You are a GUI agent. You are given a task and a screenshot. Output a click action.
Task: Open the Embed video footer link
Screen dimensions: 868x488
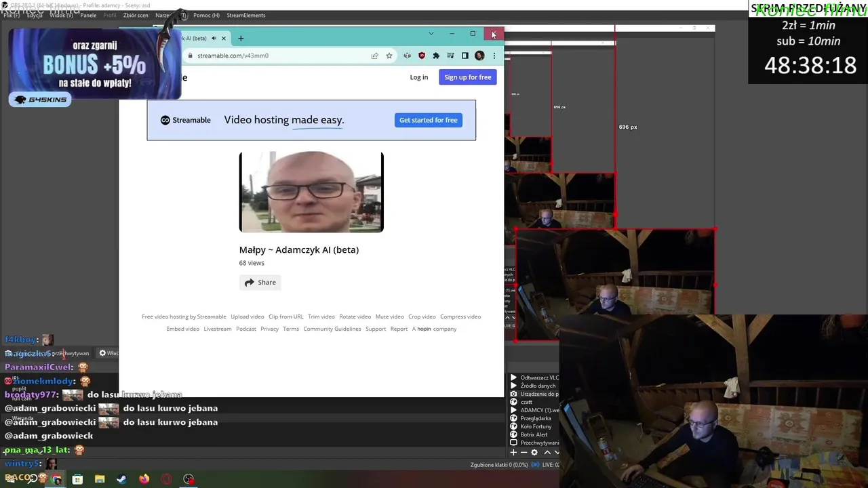point(183,329)
